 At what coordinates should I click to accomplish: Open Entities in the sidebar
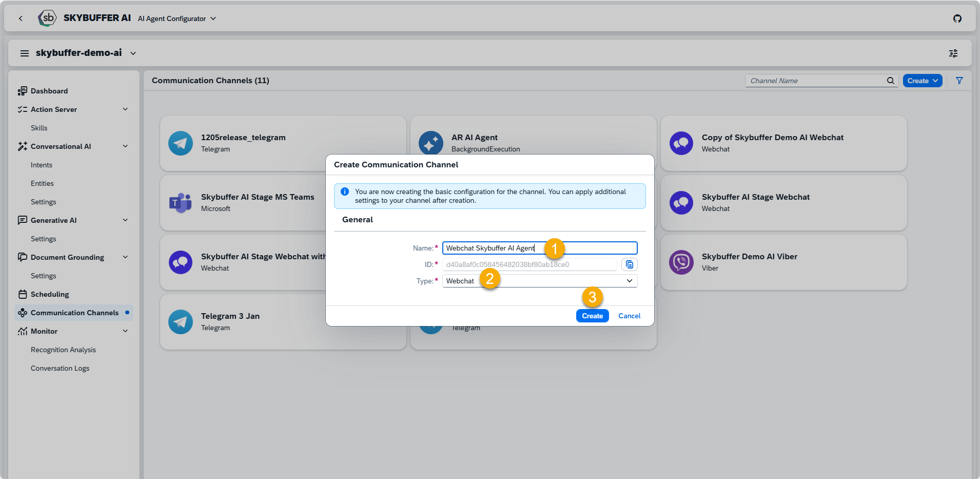[x=42, y=183]
